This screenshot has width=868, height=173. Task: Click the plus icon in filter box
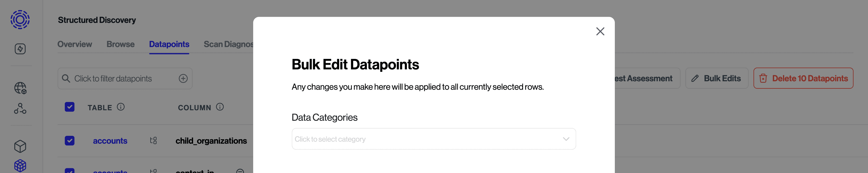183,79
